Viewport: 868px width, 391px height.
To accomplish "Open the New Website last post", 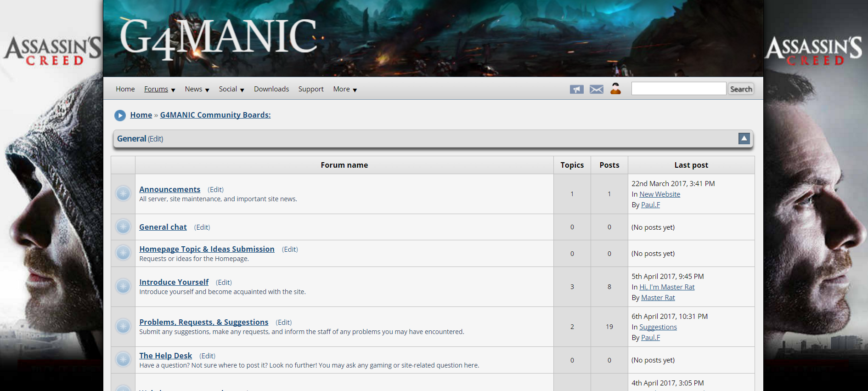I will pyautogui.click(x=660, y=194).
